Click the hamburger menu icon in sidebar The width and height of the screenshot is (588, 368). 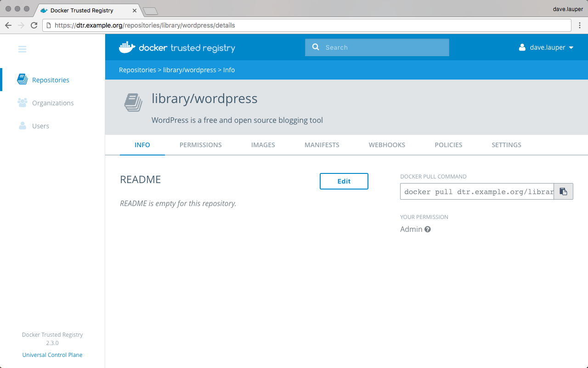click(x=22, y=49)
